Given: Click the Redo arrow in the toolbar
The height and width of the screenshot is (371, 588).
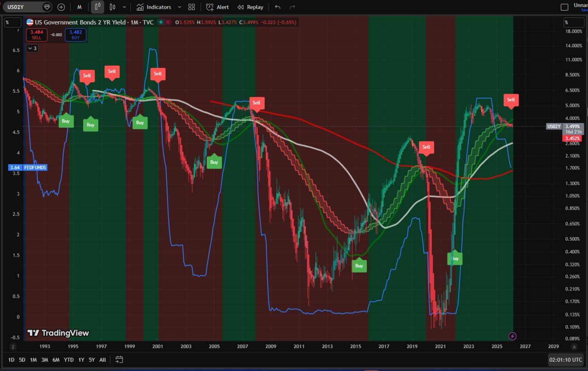Looking at the screenshot, I should pos(293,7).
